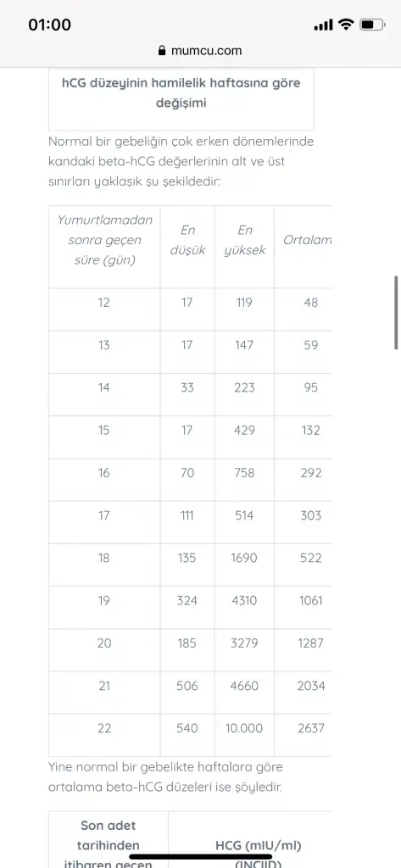This screenshot has height=868, width=401.
Task: Tap the 'En düşük' column header
Action: click(187, 240)
